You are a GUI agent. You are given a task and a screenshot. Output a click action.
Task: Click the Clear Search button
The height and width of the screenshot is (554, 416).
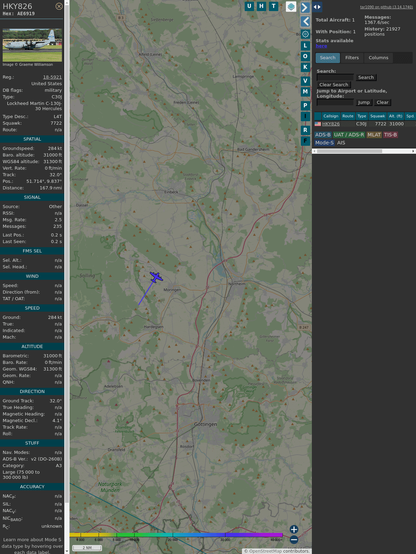point(334,85)
